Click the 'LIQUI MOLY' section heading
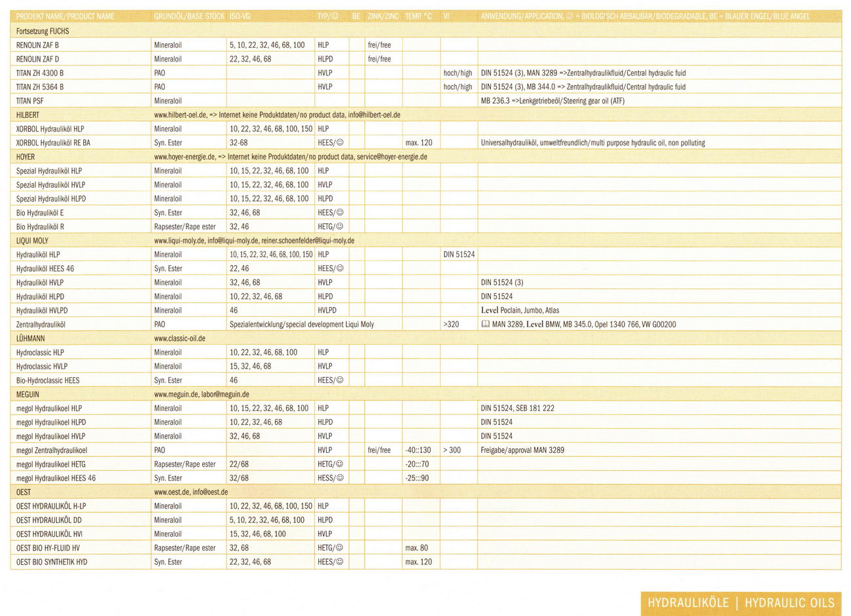The image size is (851, 616). (x=32, y=241)
